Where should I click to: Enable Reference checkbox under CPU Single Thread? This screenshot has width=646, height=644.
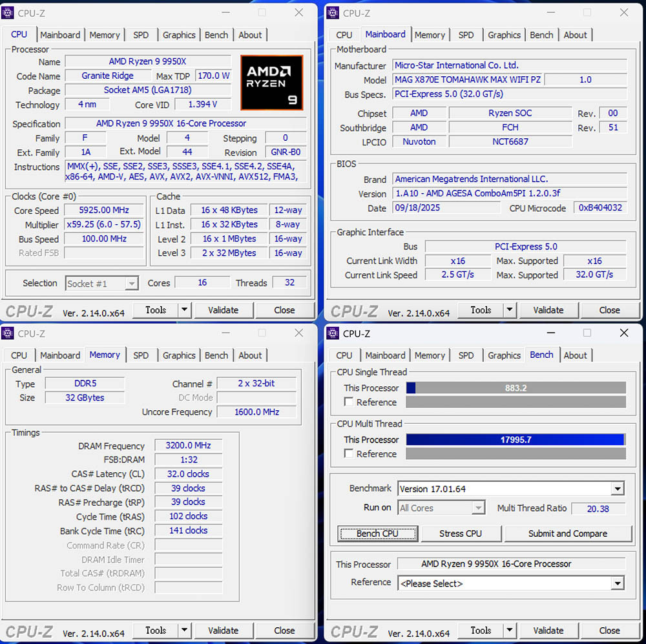point(349,402)
